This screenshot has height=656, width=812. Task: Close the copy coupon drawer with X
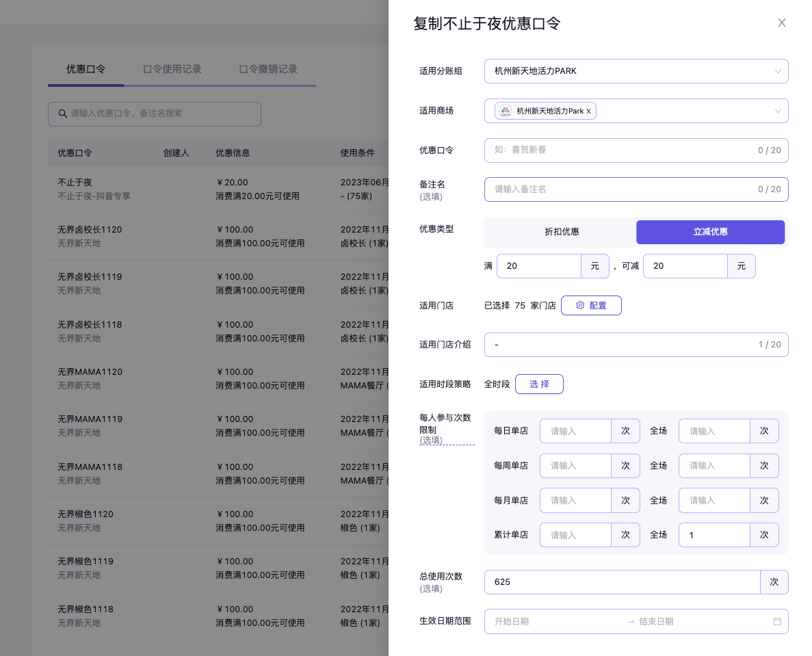781,23
